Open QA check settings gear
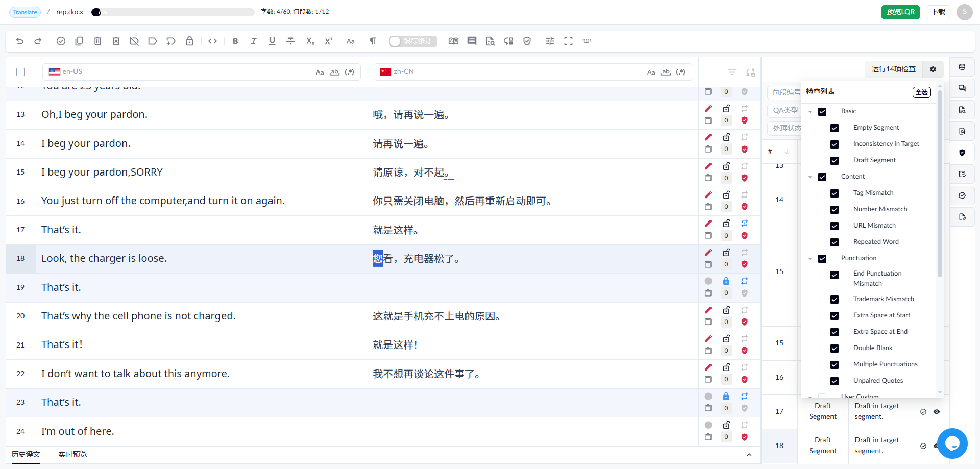The width and height of the screenshot is (980, 469). pos(933,69)
